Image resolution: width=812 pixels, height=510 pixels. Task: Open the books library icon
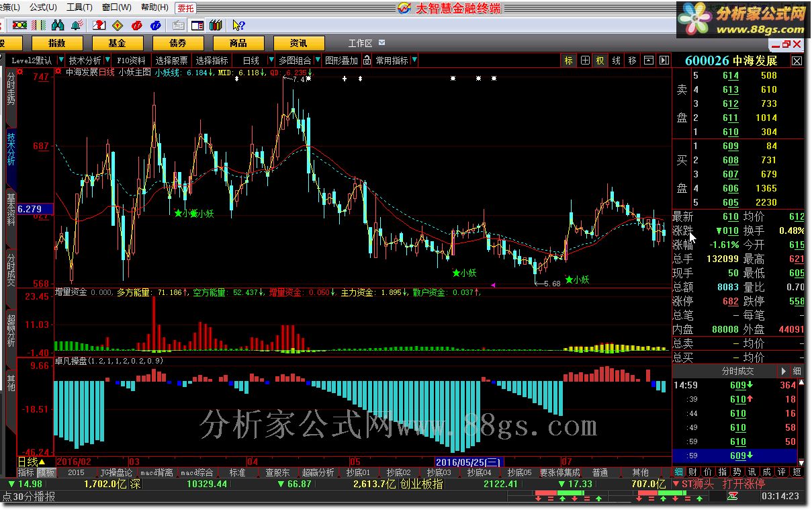[216, 25]
